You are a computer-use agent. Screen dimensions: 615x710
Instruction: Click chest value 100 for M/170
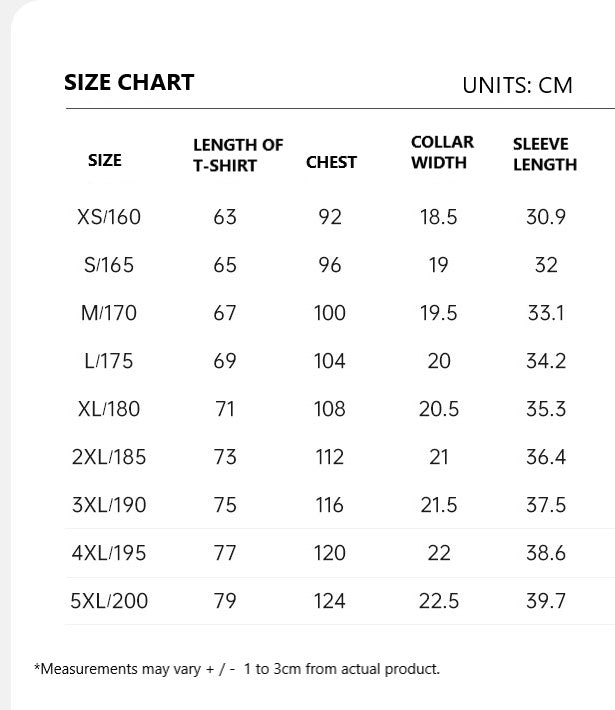point(330,313)
